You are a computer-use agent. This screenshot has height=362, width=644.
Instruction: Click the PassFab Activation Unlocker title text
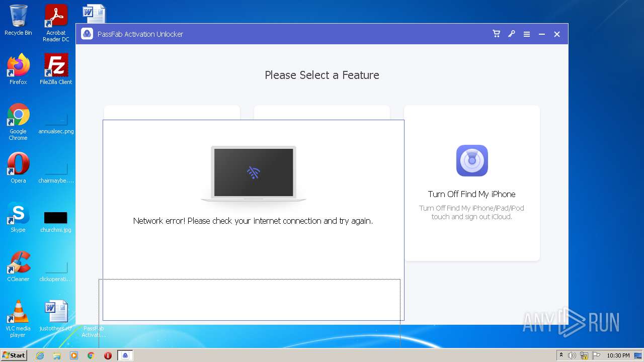point(140,34)
